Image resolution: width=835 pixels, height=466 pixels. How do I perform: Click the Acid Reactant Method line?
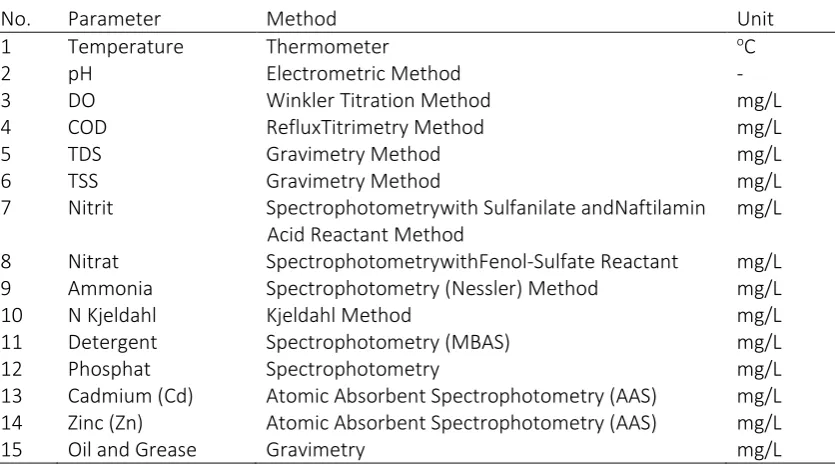tap(365, 235)
